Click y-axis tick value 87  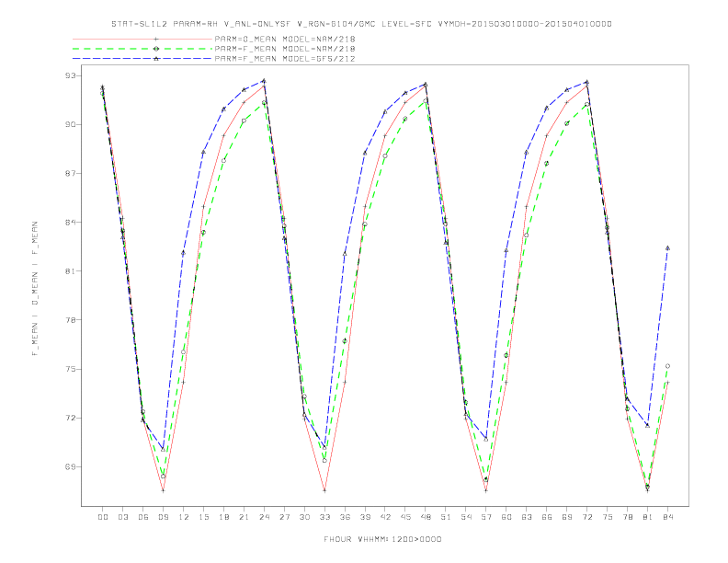[70, 173]
